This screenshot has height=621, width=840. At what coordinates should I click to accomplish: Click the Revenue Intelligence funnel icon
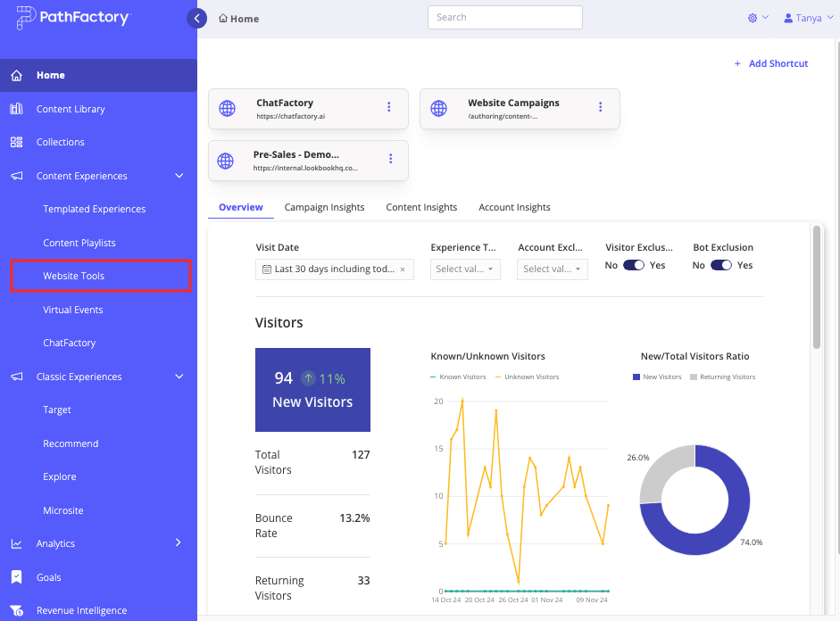click(x=17, y=610)
